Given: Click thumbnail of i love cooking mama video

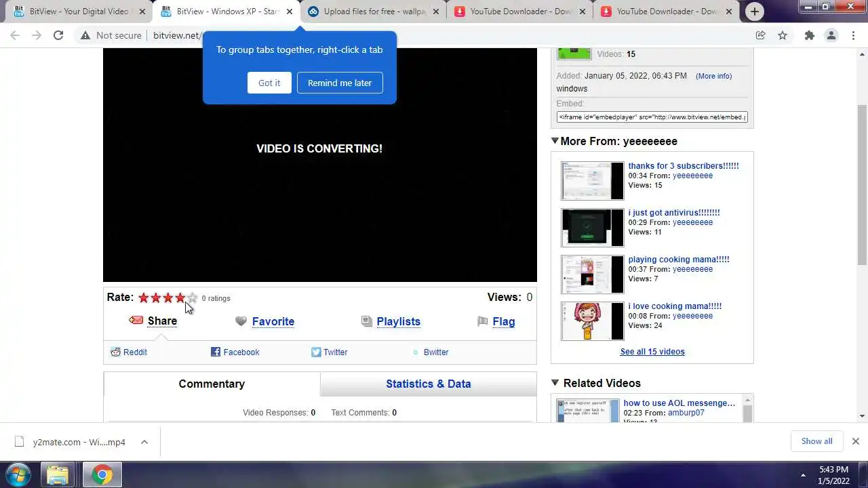Looking at the screenshot, I should [x=592, y=321].
